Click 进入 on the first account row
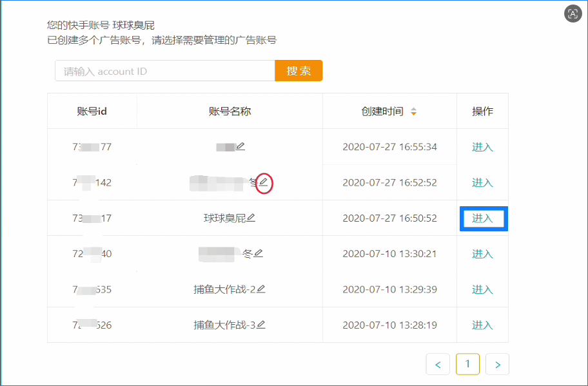Viewport: 588px width, 386px height. click(x=483, y=146)
